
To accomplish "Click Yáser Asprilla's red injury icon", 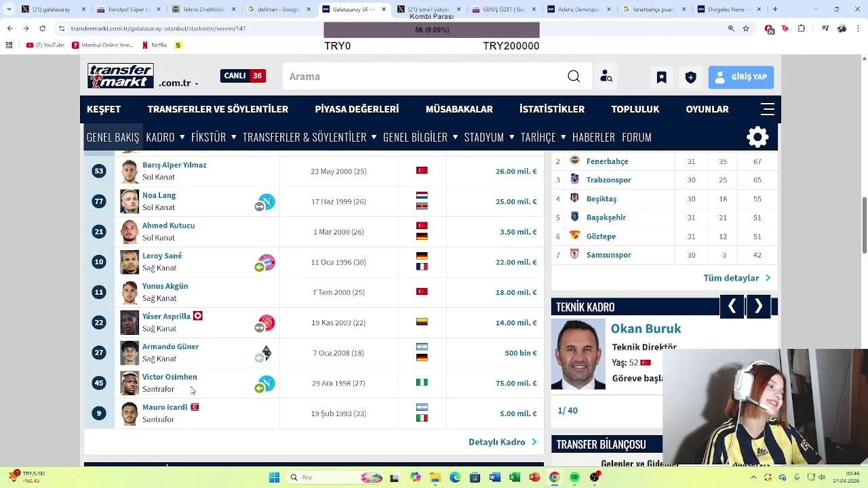I will click(198, 316).
